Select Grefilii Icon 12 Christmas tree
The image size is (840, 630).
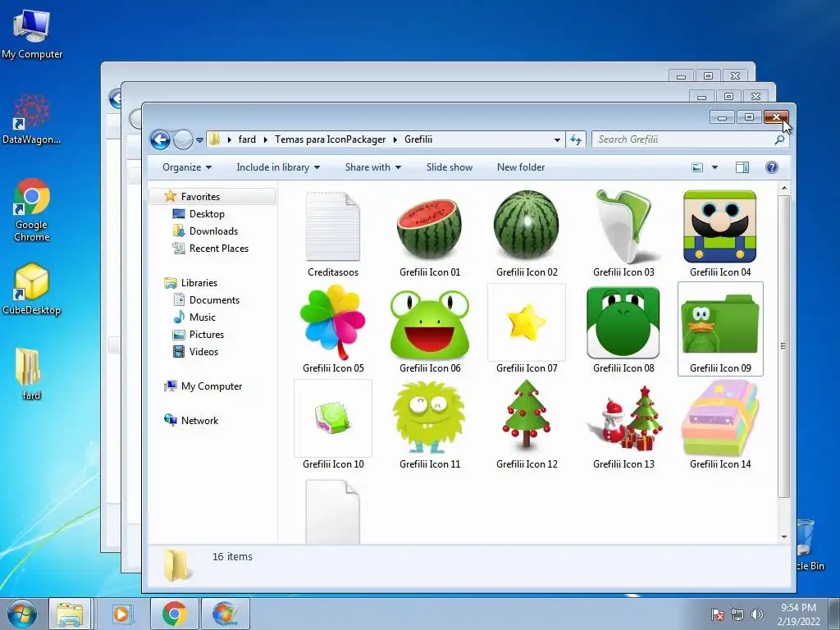[527, 426]
